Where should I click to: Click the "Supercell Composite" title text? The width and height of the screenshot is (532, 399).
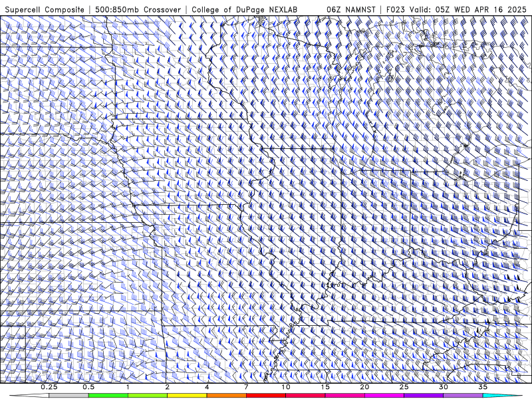tap(45, 9)
